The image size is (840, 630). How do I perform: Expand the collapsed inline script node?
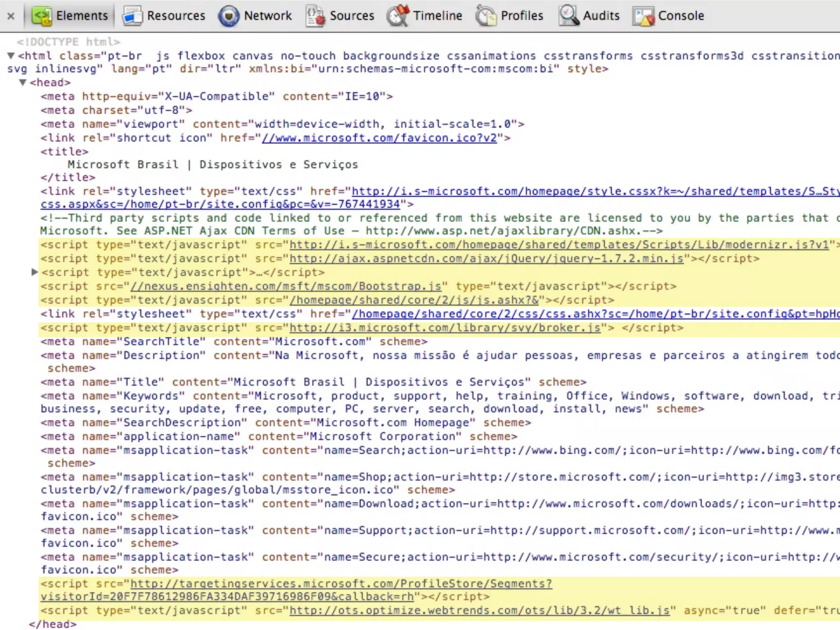tap(35, 272)
